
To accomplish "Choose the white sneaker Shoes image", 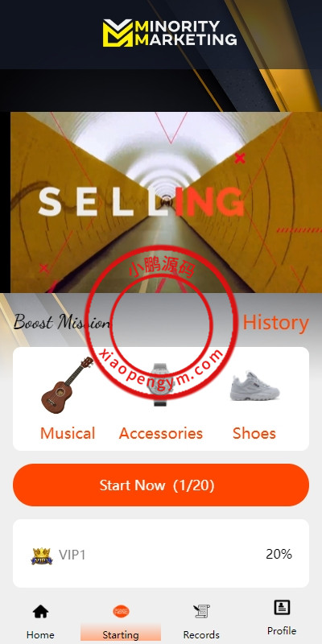I will coord(254,386).
